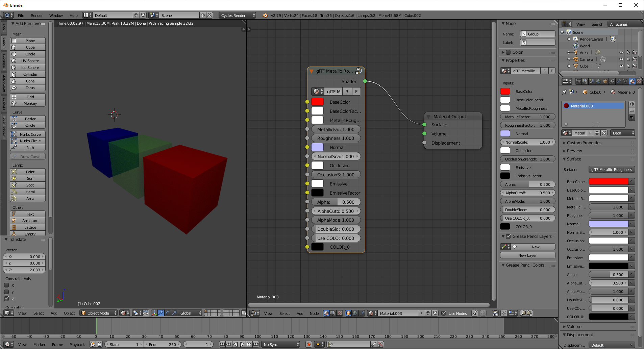Switch node tree type to Compositing icon
The width and height of the screenshot is (644, 349).
point(333,313)
